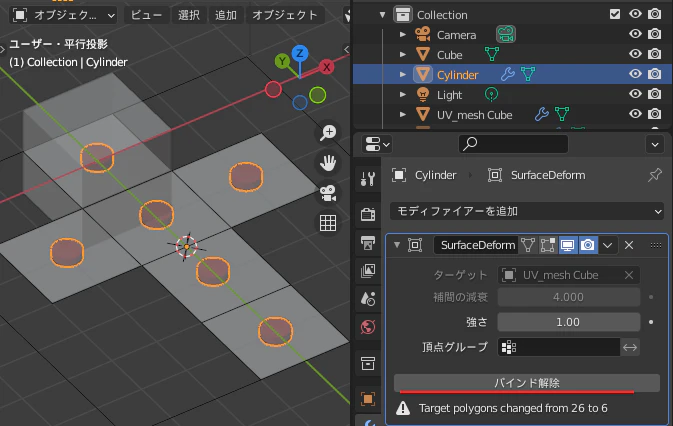
Task: Expand the UV_mesh Cube item in outliner
Action: (x=403, y=115)
